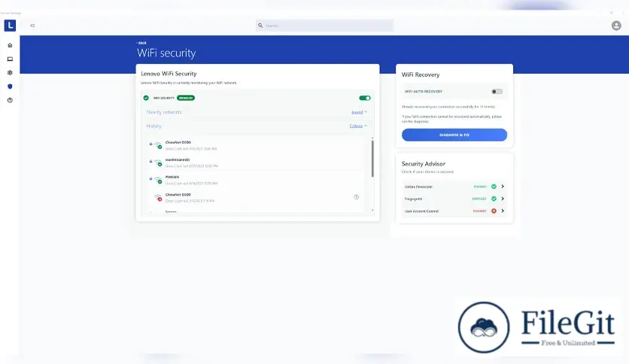Toggle the WiFi Security switch
The width and height of the screenshot is (629, 364).
[365, 98]
